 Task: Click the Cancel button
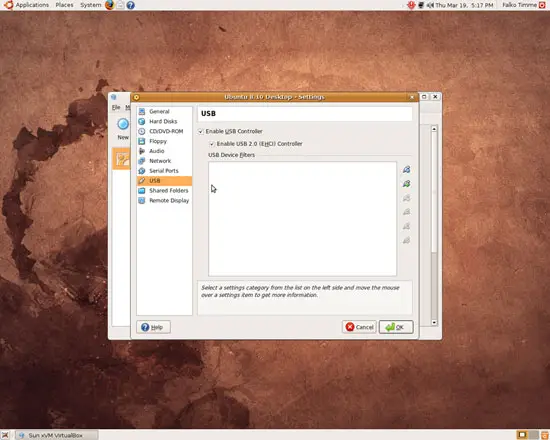coord(359,327)
